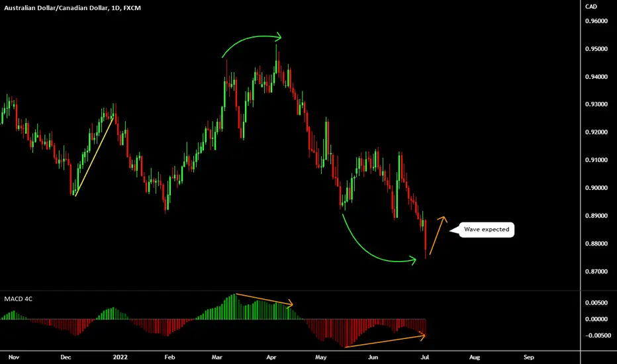Image resolution: width=617 pixels, height=364 pixels.
Task: Click the 2022 label on time axis
Action: [120, 357]
